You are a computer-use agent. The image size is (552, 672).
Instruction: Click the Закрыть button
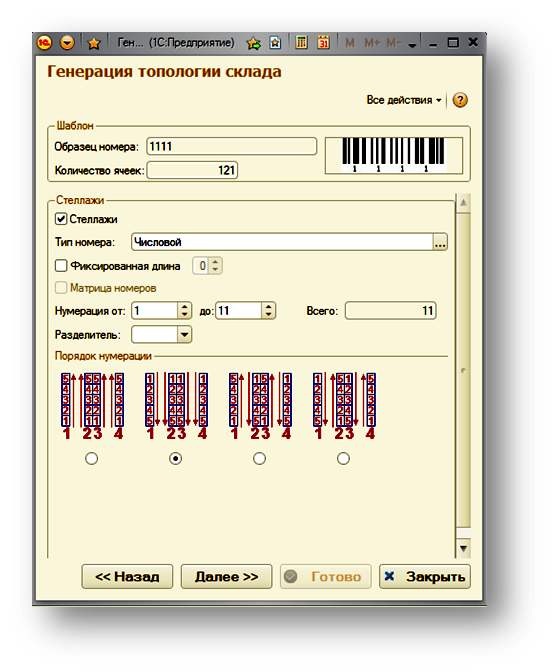(425, 576)
